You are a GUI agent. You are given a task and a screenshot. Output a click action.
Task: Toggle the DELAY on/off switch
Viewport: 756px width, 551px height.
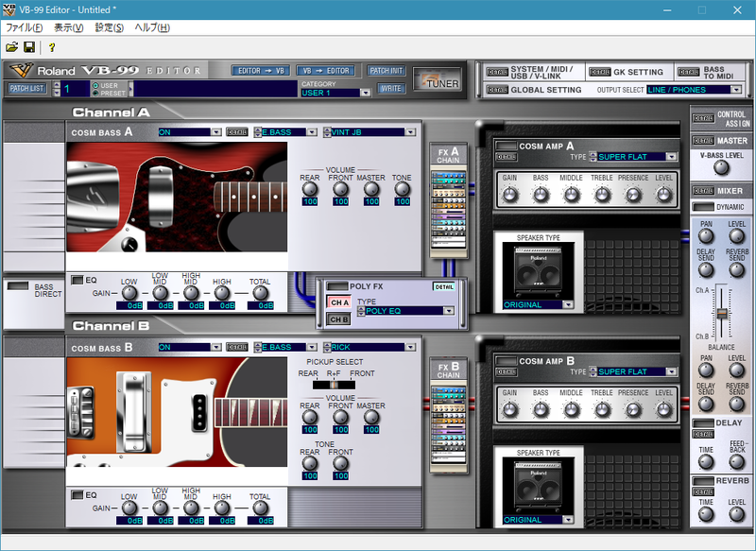(x=703, y=422)
